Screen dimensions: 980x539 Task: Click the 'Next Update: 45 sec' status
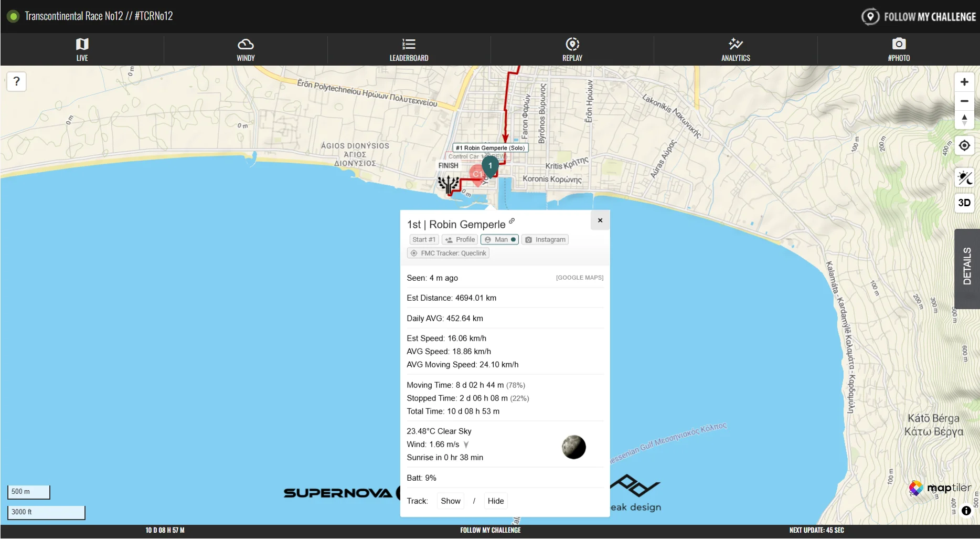point(817,531)
